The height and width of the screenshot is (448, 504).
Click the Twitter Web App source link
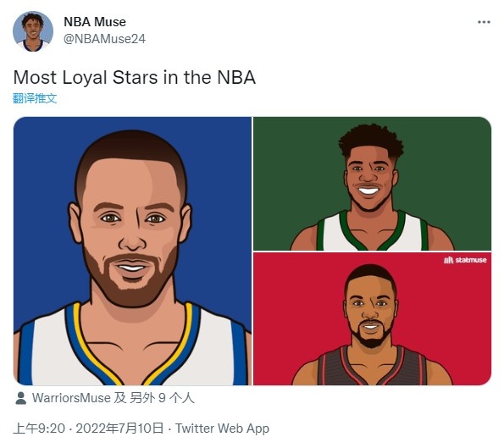(x=222, y=429)
